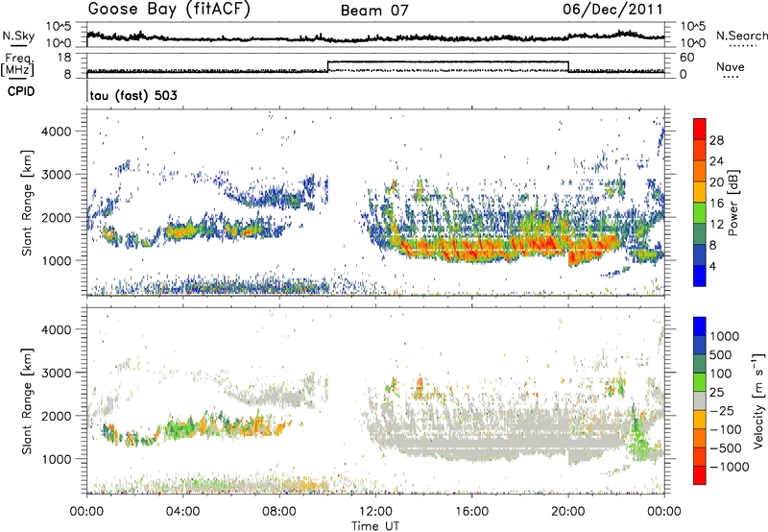Click the "Freq. [MHz]" label
768x532 pixels.
tap(17, 65)
